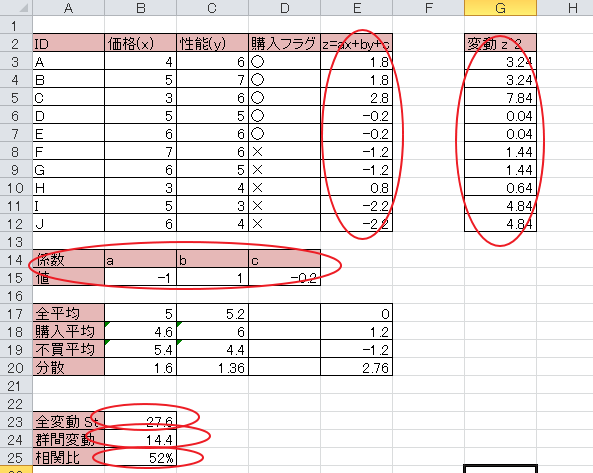This screenshot has width=593, height=473.
Task: Select z value 0.8 in row 10
Action: point(357,187)
